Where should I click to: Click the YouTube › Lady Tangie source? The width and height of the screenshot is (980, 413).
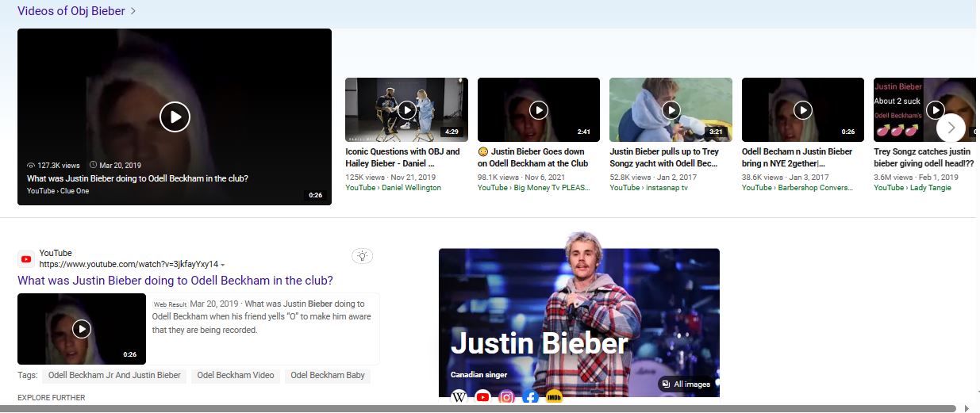coord(913,188)
